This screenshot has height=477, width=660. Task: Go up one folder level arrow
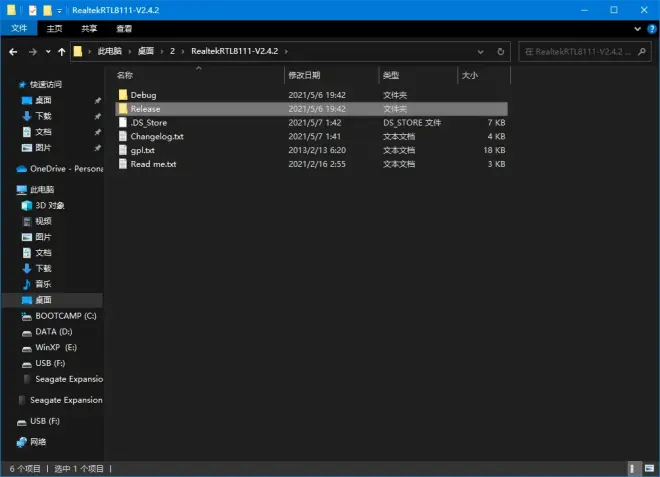click(62, 52)
